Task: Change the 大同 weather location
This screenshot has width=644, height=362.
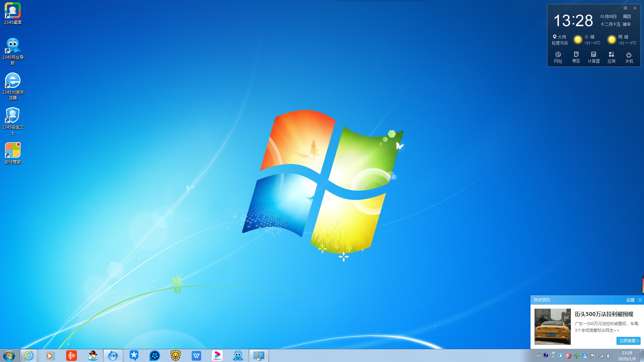Action: pyautogui.click(x=559, y=37)
